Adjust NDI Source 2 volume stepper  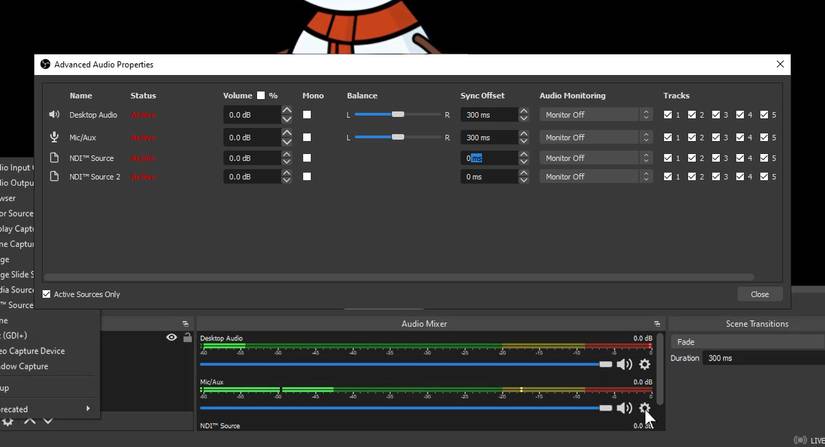(287, 177)
